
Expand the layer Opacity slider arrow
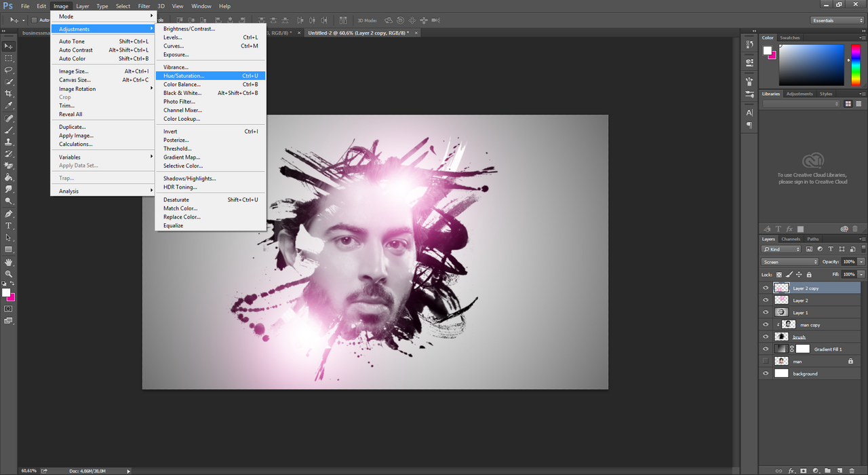861,262
